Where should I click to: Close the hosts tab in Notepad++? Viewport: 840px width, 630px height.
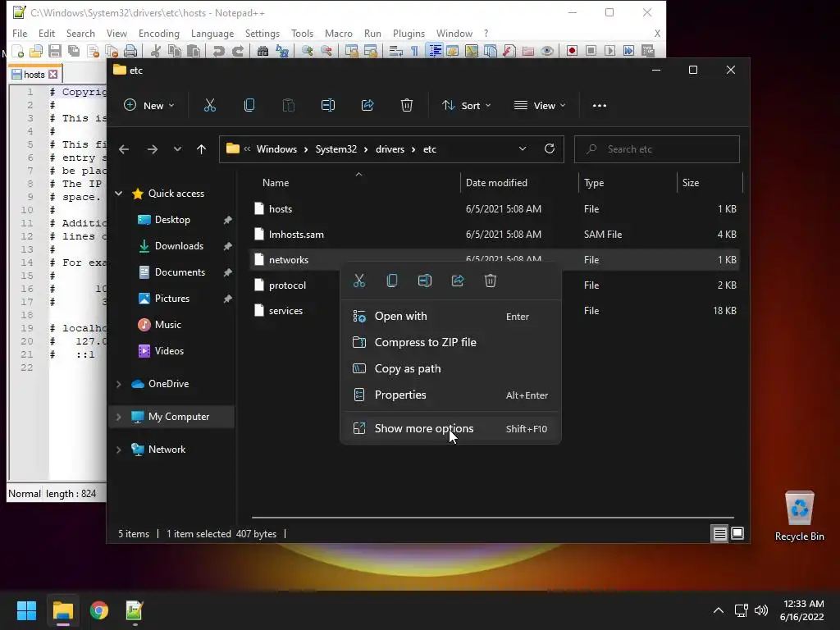(52, 75)
